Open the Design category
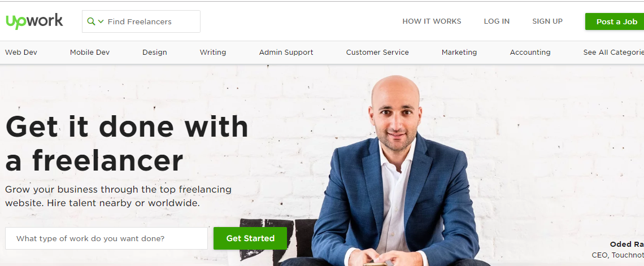Image resolution: width=644 pixels, height=266 pixels. tap(154, 52)
